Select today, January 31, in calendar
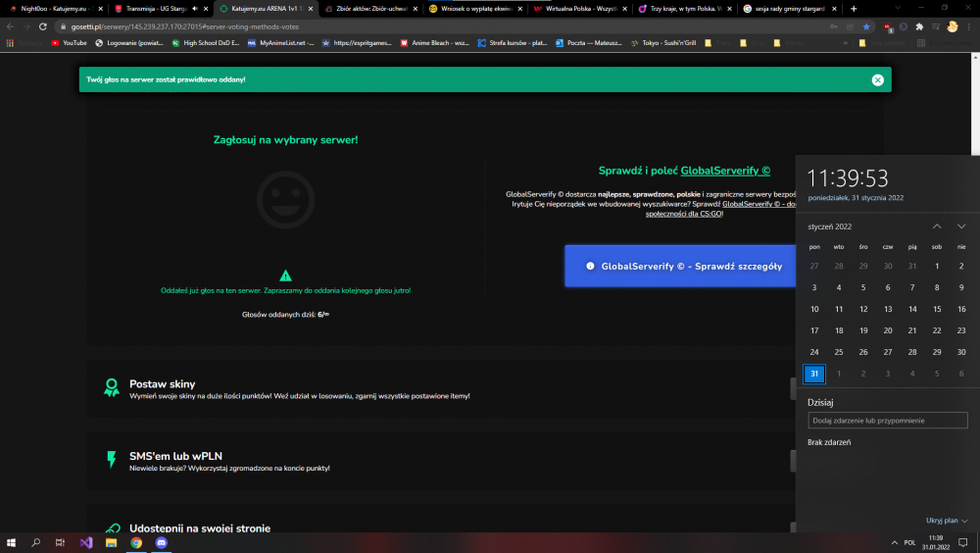This screenshot has height=553, width=980. [x=813, y=374]
